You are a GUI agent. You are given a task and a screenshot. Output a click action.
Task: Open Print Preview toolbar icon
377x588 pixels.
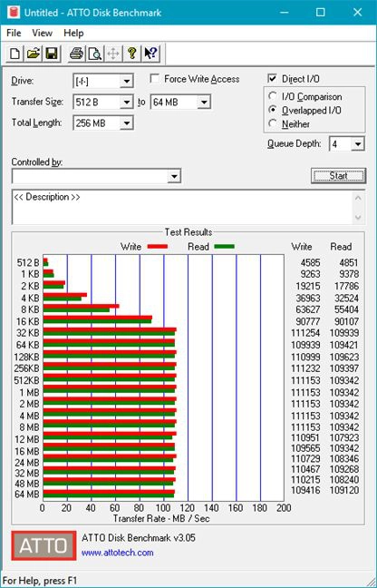(x=95, y=54)
